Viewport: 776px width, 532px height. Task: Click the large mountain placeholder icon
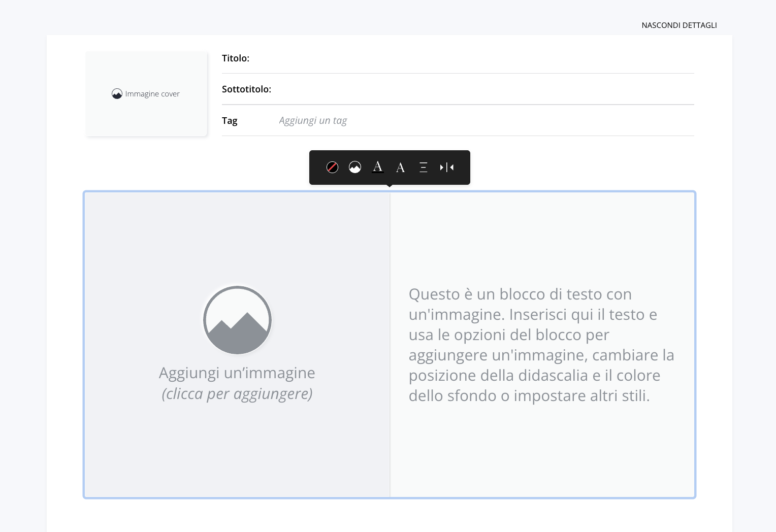(237, 320)
